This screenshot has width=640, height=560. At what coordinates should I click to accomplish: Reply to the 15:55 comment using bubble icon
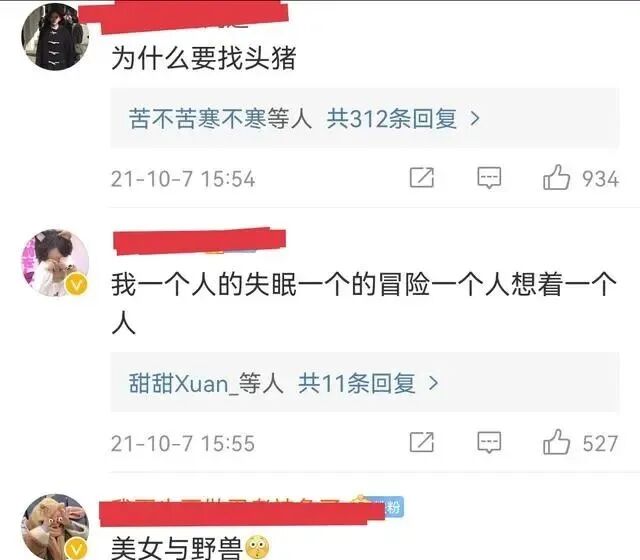[489, 442]
